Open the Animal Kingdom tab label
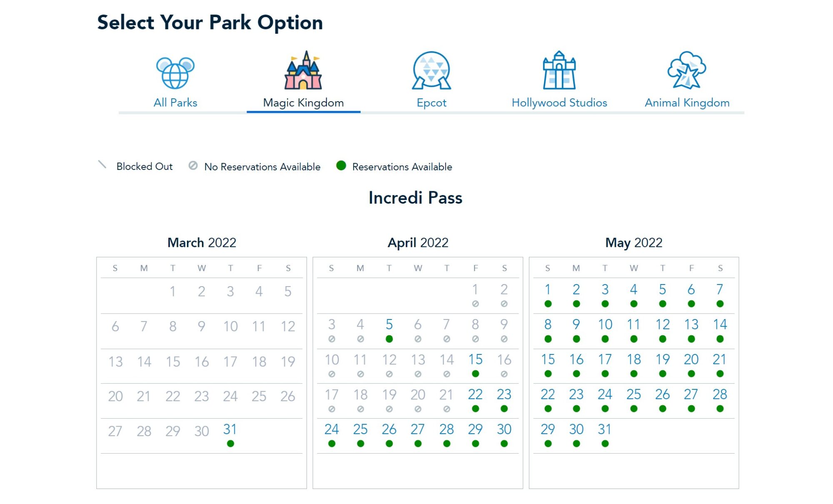 tap(687, 102)
